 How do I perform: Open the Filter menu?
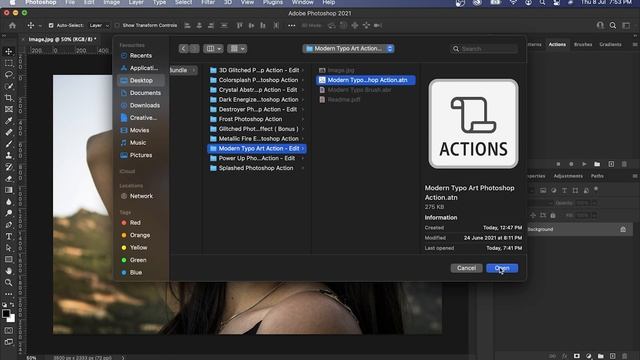point(208,2)
